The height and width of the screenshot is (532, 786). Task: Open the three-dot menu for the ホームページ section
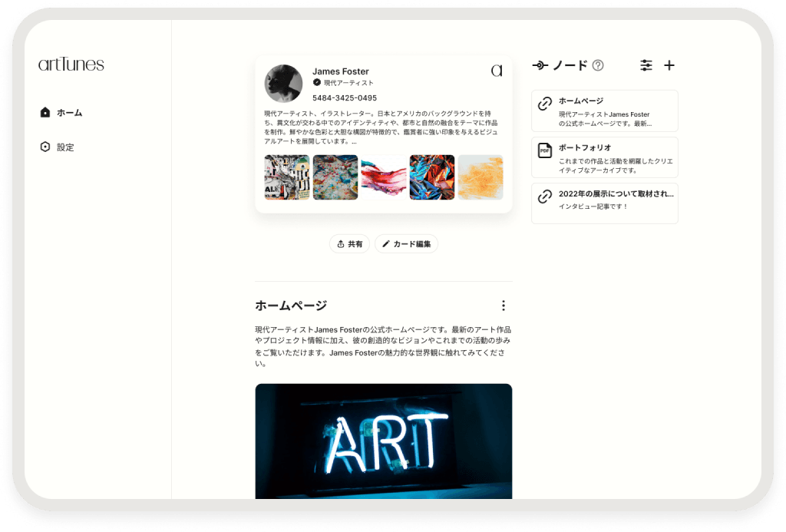(x=503, y=305)
